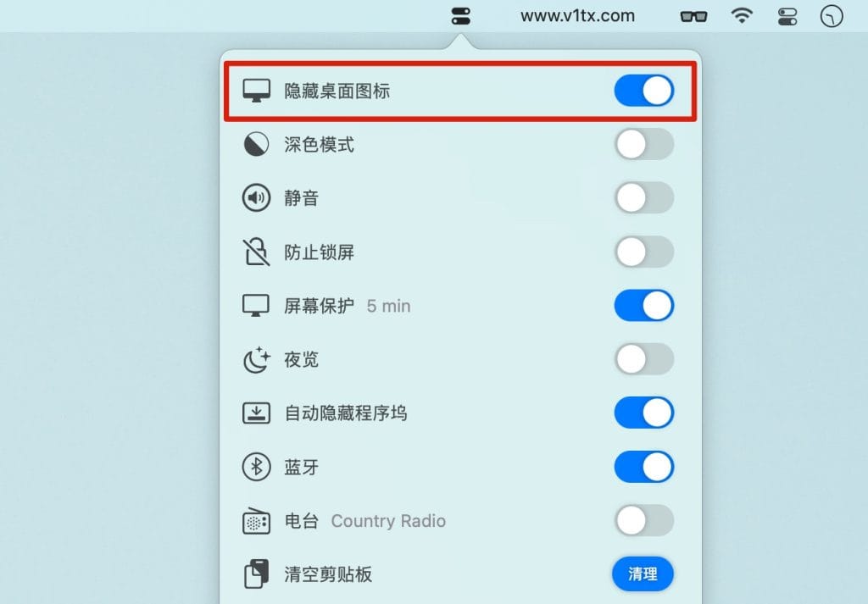The image size is (868, 604).
Task: Click the Country Radio station label
Action: [388, 521]
